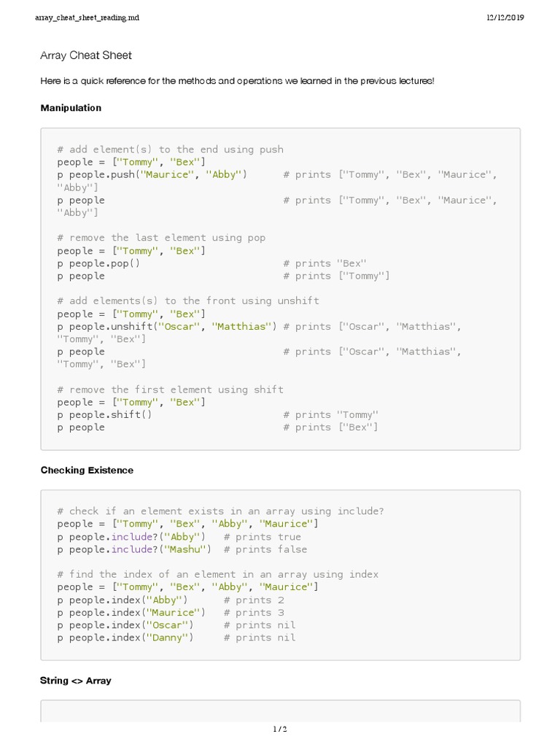Click the array_cheat_sheet_reading.md filename header

pyautogui.click(x=87, y=18)
